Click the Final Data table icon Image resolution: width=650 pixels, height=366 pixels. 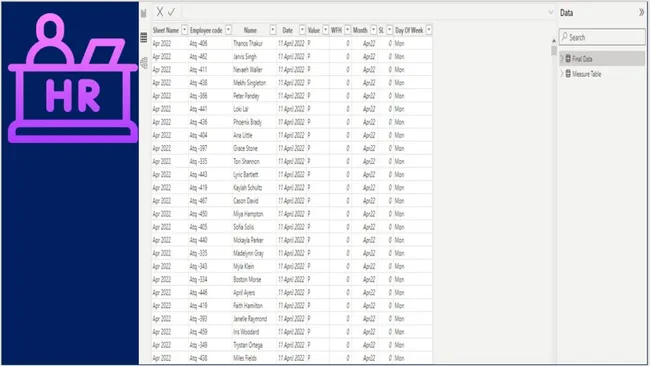[x=568, y=58]
